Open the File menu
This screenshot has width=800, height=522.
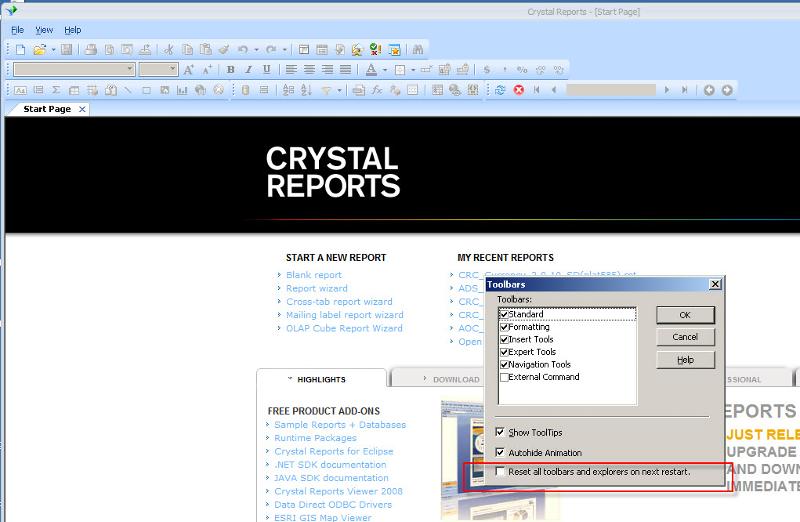(x=17, y=30)
